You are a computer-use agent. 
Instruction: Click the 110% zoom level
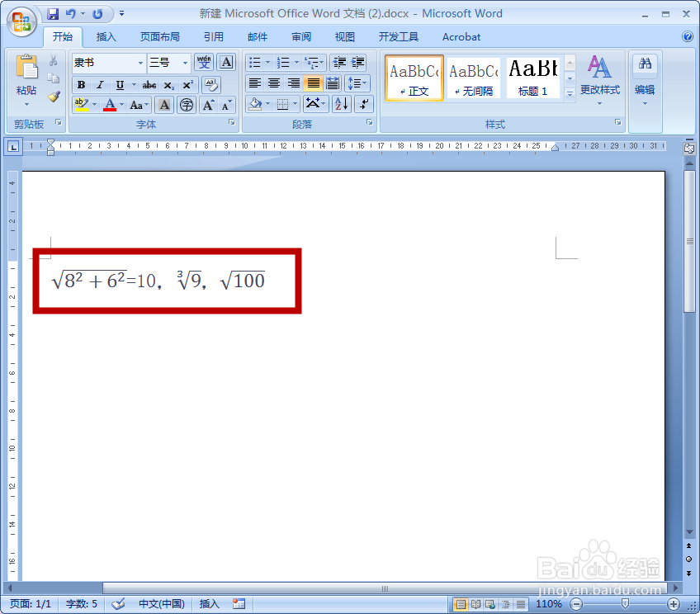(x=549, y=604)
